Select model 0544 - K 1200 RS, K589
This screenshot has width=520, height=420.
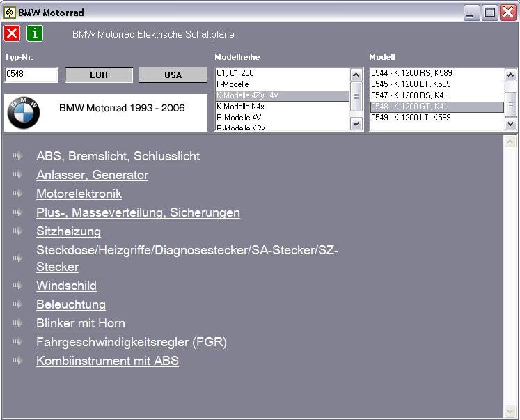coord(437,73)
